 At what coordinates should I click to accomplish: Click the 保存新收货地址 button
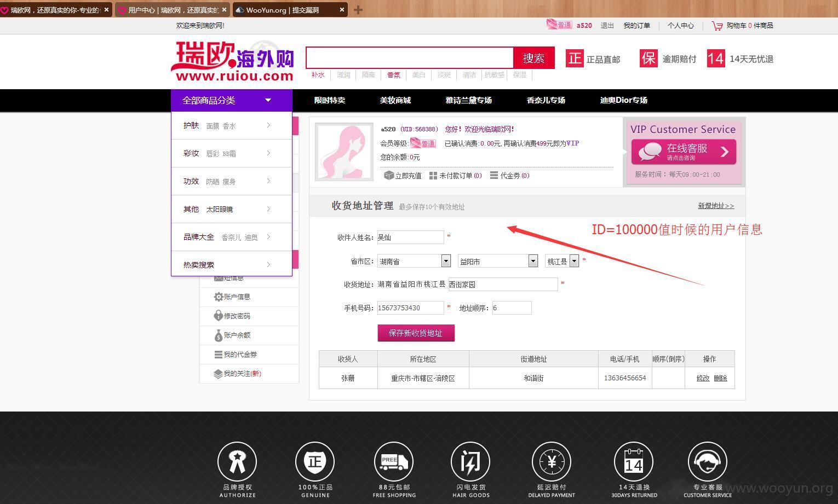[x=416, y=333]
